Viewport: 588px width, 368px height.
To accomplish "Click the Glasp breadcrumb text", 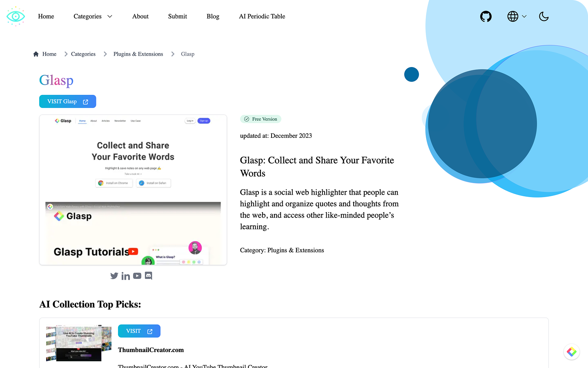I will 188,54.
